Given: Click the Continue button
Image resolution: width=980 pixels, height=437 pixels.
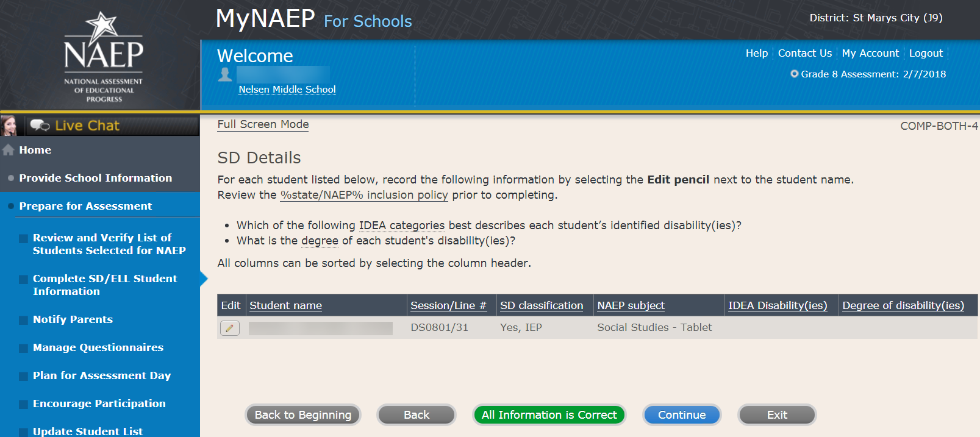Looking at the screenshot, I should [682, 415].
